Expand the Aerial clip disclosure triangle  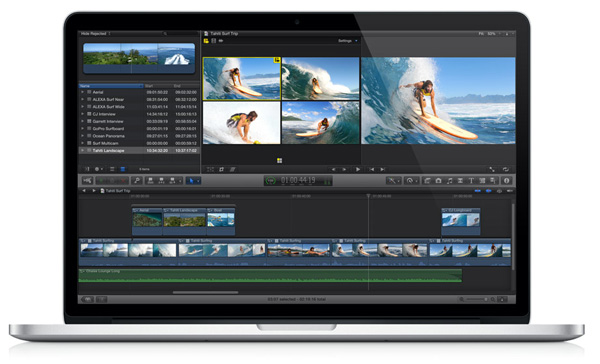coord(82,92)
